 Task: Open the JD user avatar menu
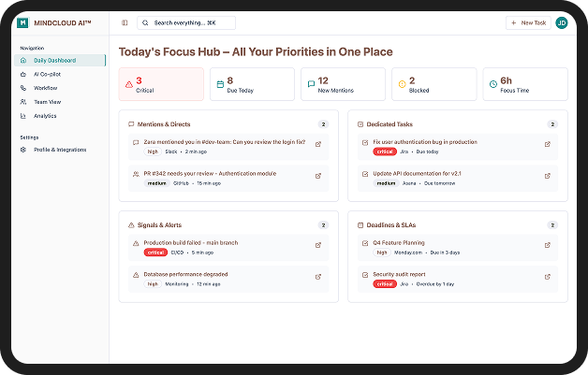coord(562,22)
